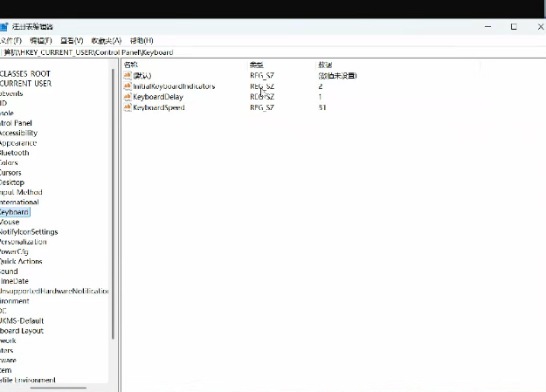546x392 pixels.
Task: Click the tree pane vertical scrollbar
Action: (113, 203)
